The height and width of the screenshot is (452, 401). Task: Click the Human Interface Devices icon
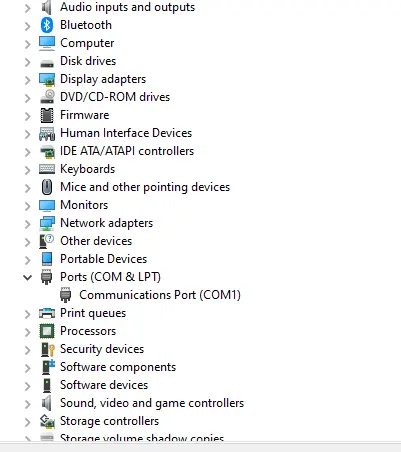point(47,133)
